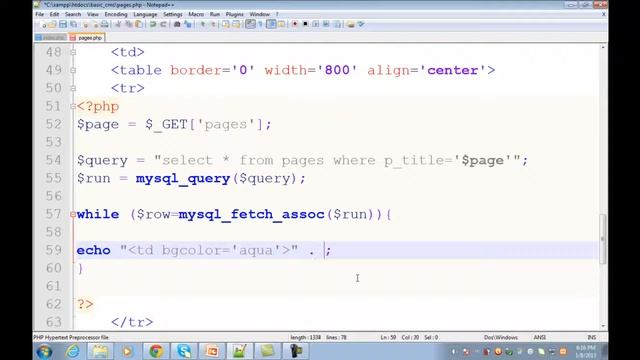Run macro multiple times icon
The width and height of the screenshot is (640, 360).
[326, 24]
